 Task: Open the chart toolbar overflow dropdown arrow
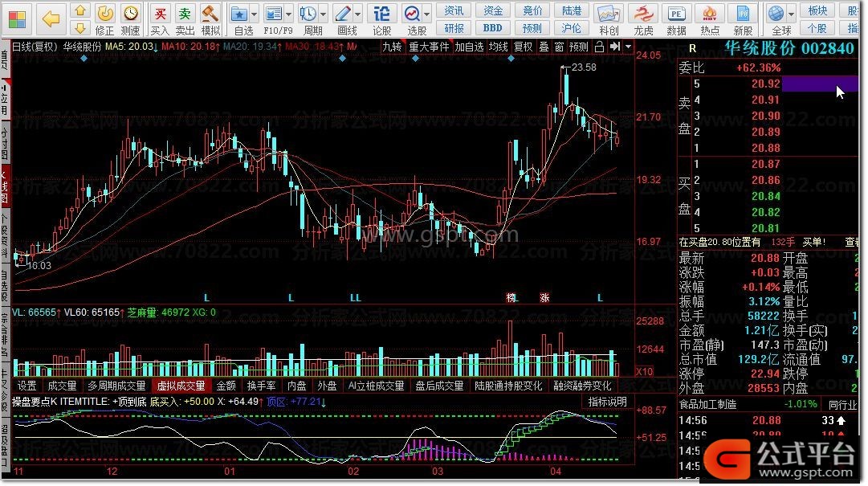[628, 47]
